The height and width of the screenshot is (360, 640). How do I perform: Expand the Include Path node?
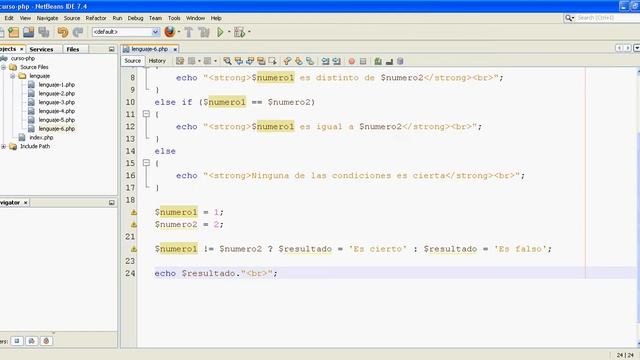[4, 146]
